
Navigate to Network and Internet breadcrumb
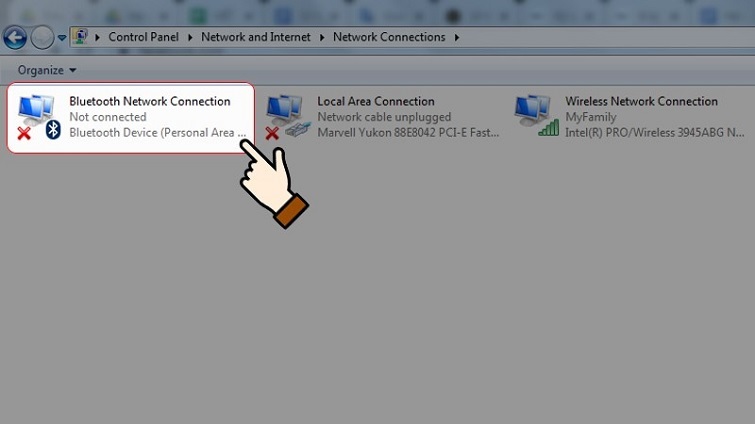coord(256,37)
